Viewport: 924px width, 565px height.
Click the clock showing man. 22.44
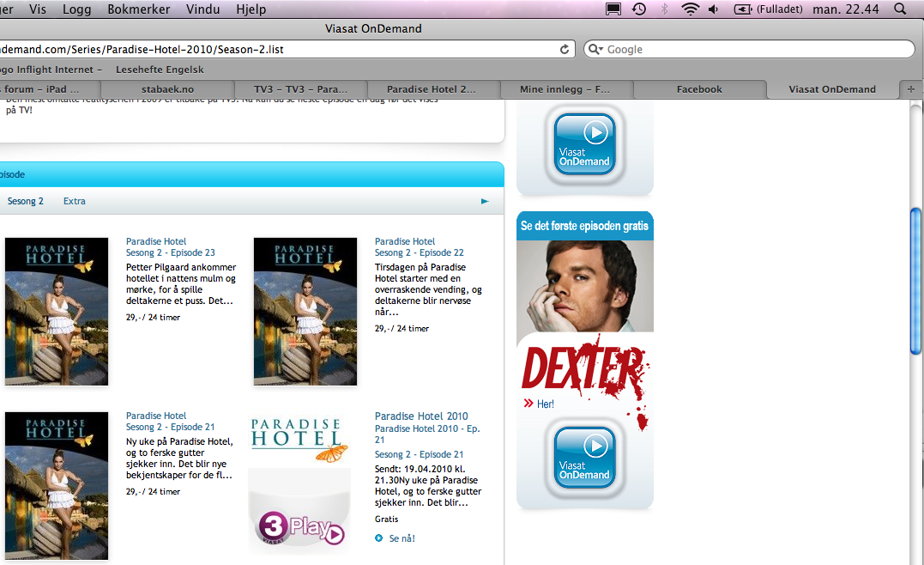(x=846, y=9)
